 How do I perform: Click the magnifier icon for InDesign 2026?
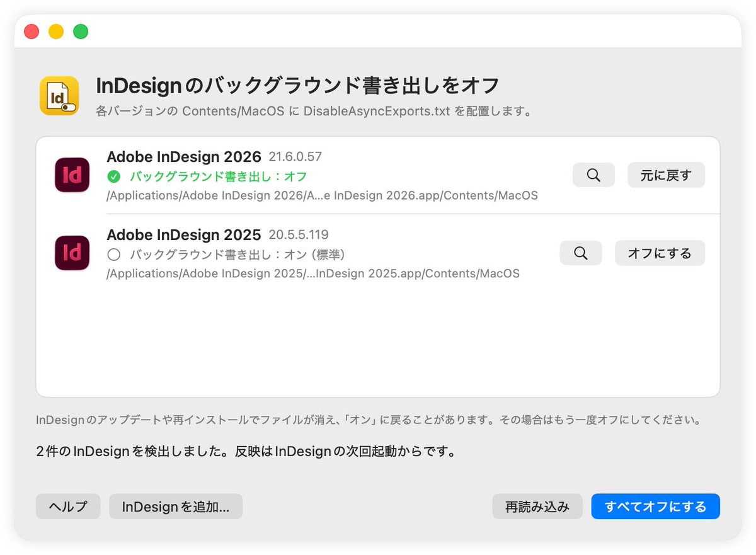[x=593, y=175]
